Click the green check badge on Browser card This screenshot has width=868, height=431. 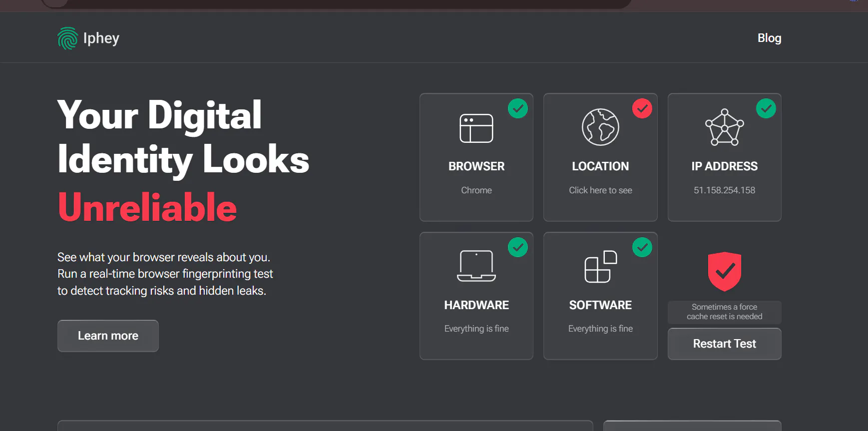518,108
